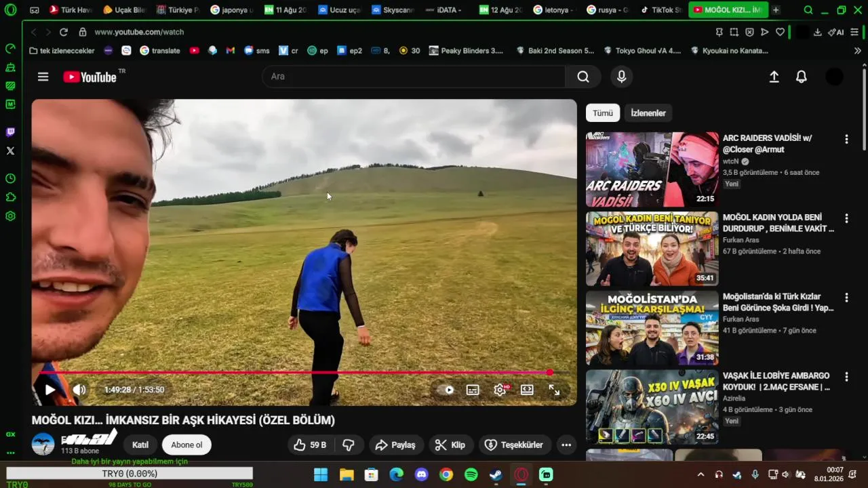Switch to theater mode in the player
868x488 pixels.
(x=527, y=390)
